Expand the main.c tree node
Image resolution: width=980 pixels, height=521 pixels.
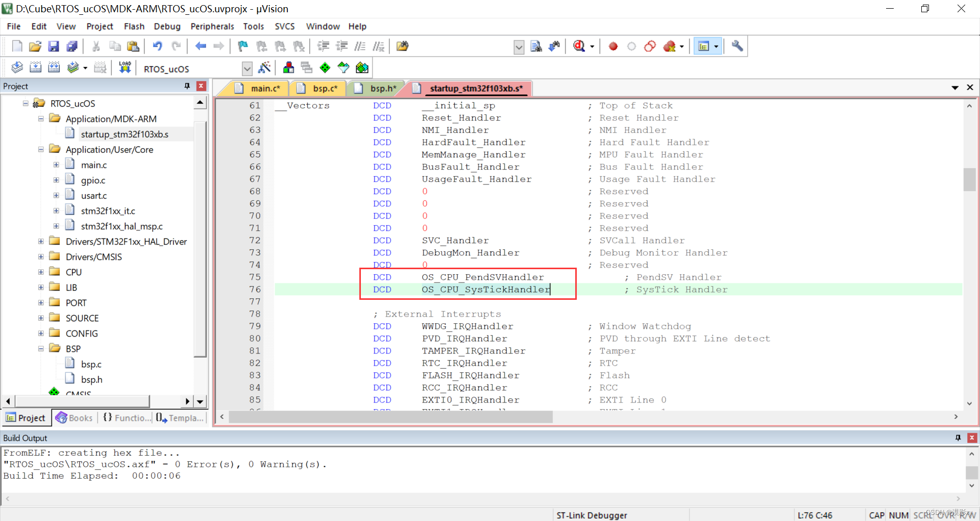click(x=56, y=165)
